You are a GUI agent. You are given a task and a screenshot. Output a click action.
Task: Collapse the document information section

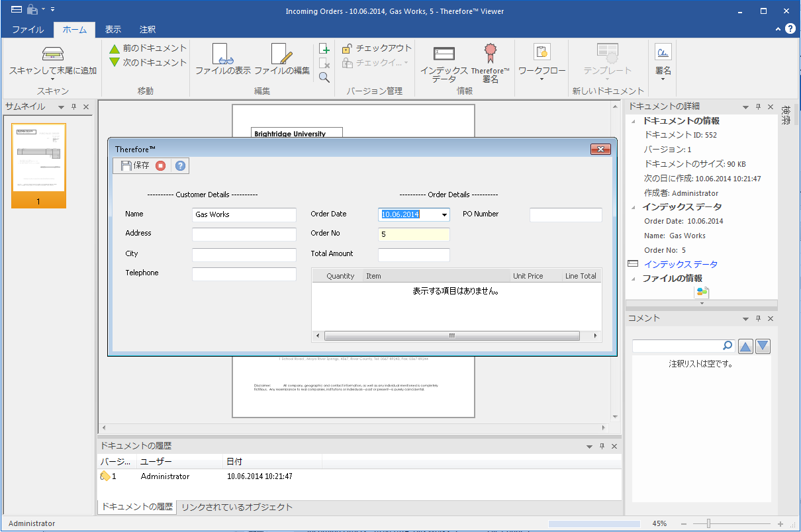tap(635, 121)
